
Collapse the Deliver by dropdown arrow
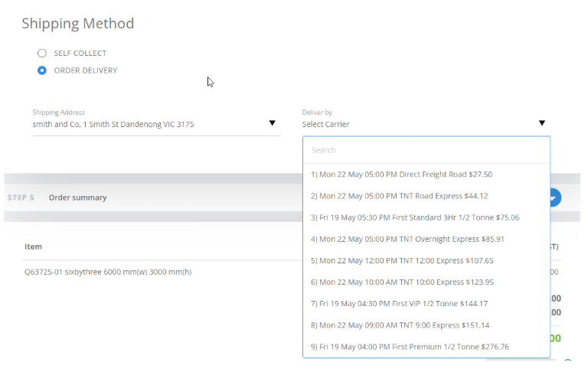[x=541, y=123]
